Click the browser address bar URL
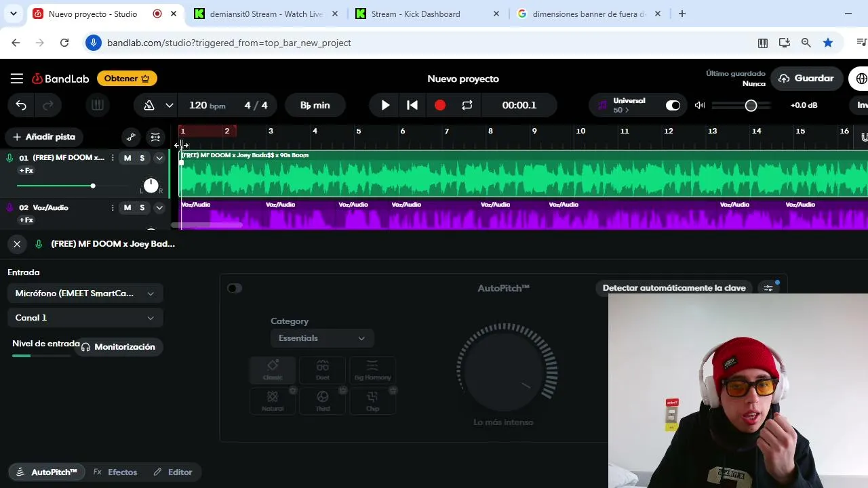Viewport: 868px width, 488px height. click(x=229, y=43)
